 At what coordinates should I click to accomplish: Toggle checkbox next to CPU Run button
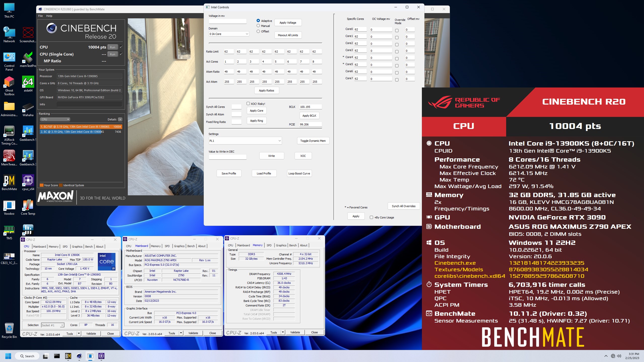[121, 47]
